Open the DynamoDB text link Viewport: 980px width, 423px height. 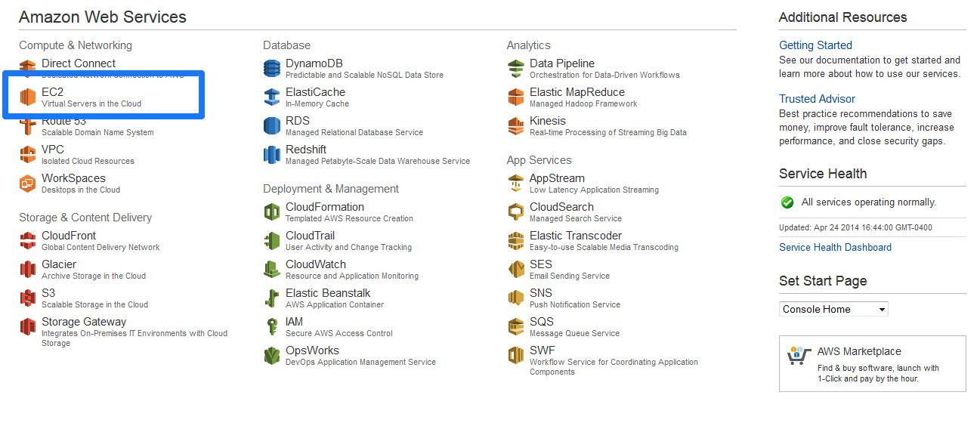[314, 63]
